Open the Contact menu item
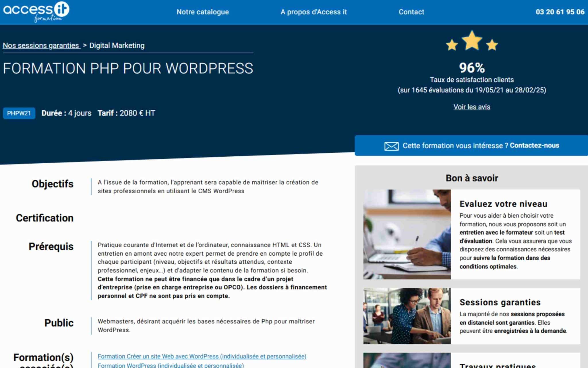 (411, 12)
